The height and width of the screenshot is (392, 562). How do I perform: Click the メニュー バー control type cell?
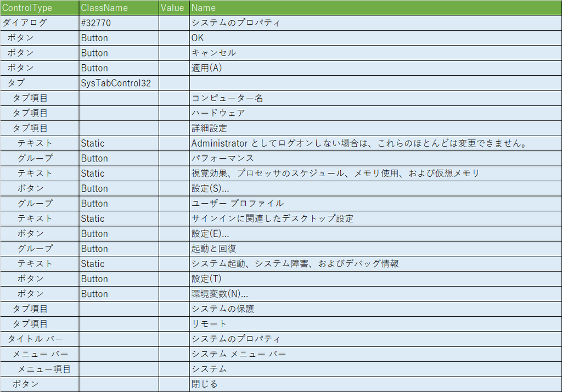pyautogui.click(x=40, y=354)
